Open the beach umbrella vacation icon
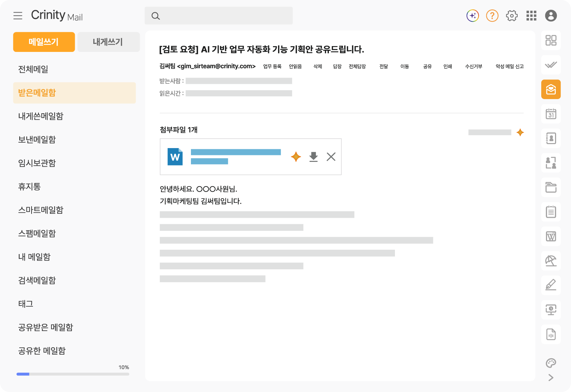 tap(551, 261)
